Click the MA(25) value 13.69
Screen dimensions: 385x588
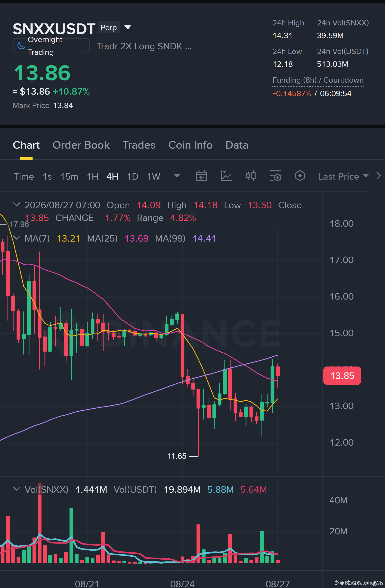pyautogui.click(x=137, y=238)
